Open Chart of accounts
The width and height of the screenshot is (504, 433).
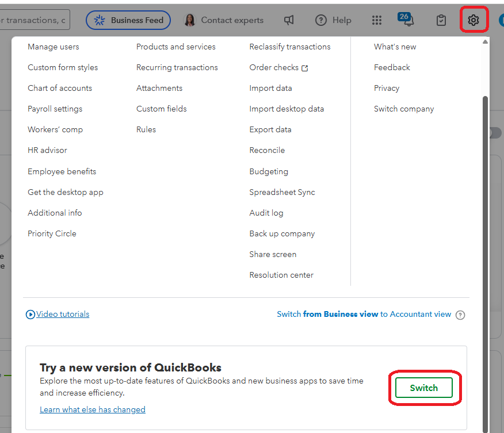pos(60,88)
